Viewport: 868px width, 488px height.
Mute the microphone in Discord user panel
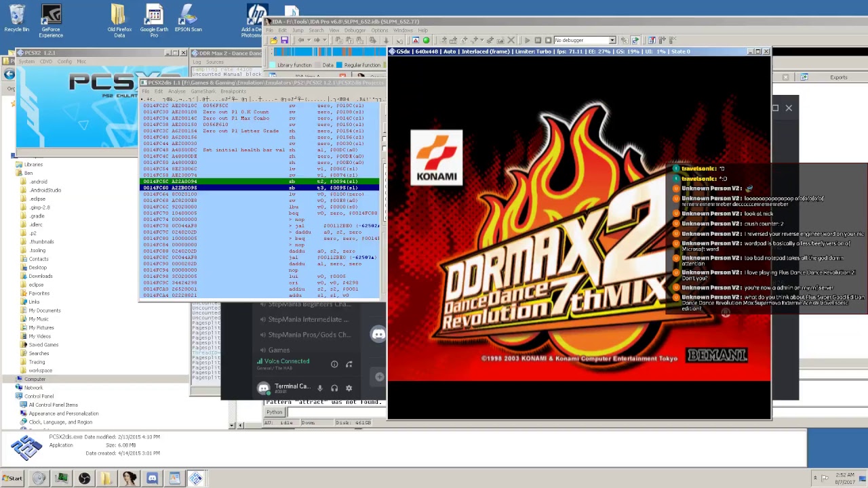pyautogui.click(x=319, y=388)
